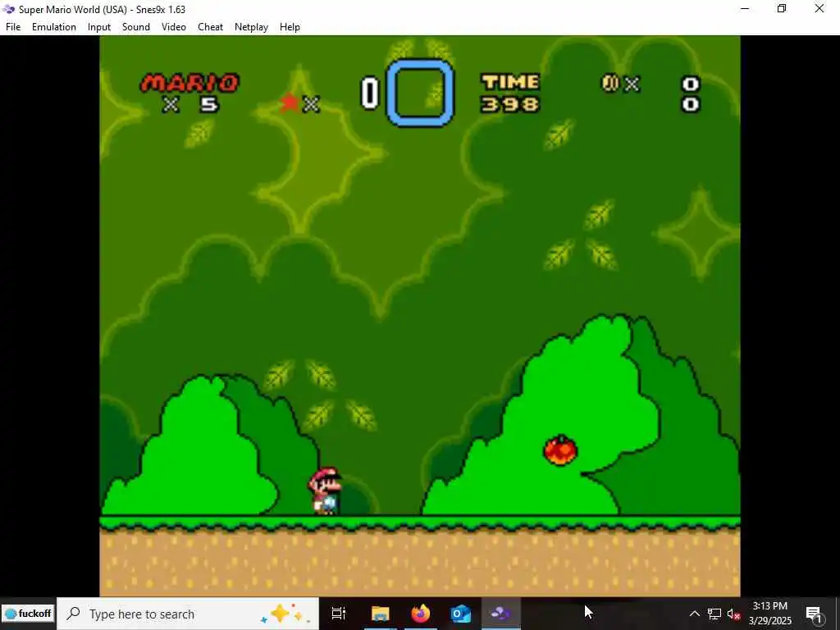Click the red star bonus icon
This screenshot has height=630, width=840.
point(290,103)
